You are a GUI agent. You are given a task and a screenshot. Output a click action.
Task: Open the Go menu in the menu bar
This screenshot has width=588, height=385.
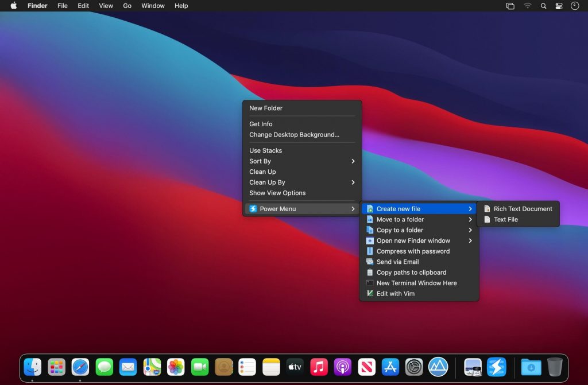point(127,6)
